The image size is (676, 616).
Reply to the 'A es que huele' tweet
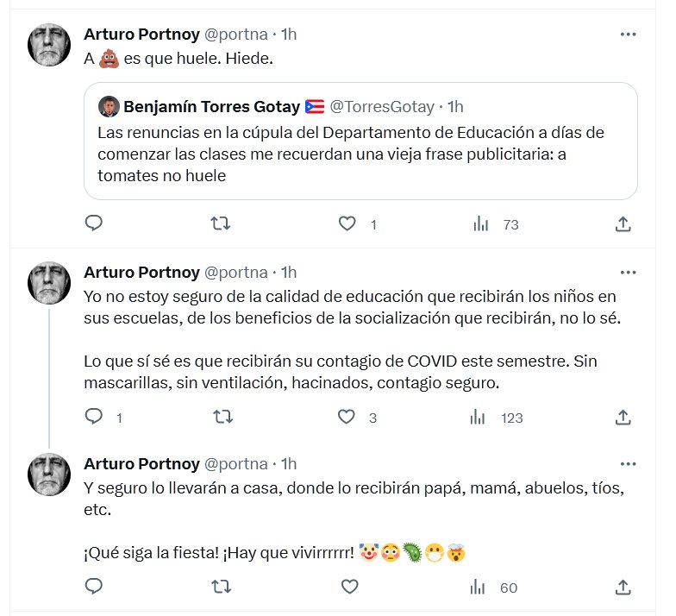pyautogui.click(x=95, y=224)
